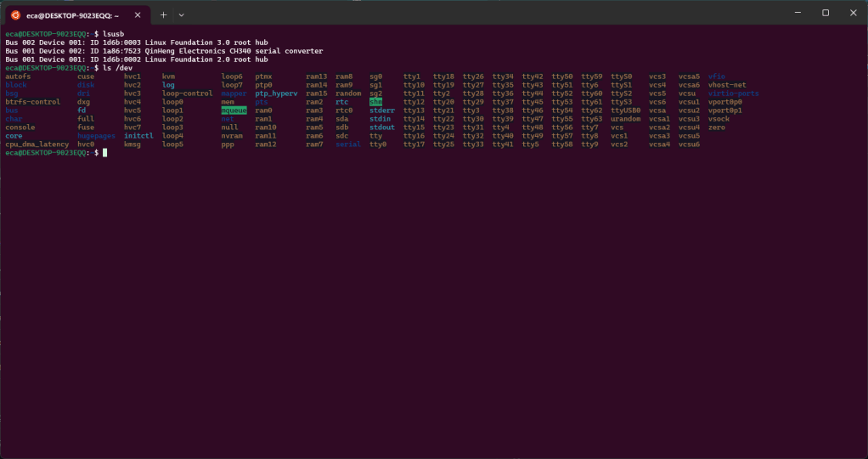868x459 pixels.
Task: Click the ptp_hyperv entry in listing
Action: pyautogui.click(x=276, y=93)
